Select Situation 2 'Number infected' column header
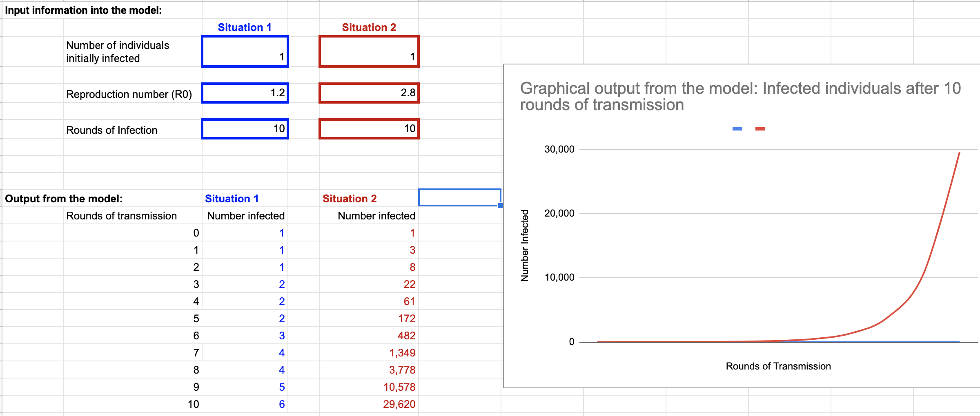This screenshot has width=980, height=416. (x=376, y=216)
